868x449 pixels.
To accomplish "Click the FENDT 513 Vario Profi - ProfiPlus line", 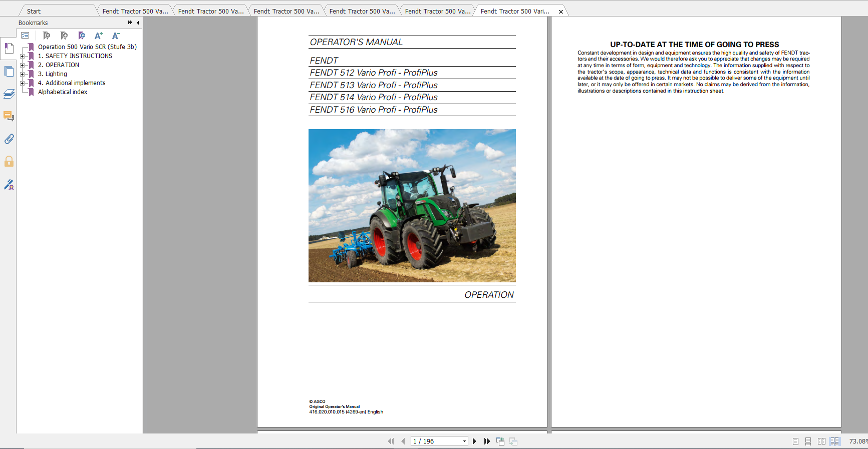I will tap(374, 85).
